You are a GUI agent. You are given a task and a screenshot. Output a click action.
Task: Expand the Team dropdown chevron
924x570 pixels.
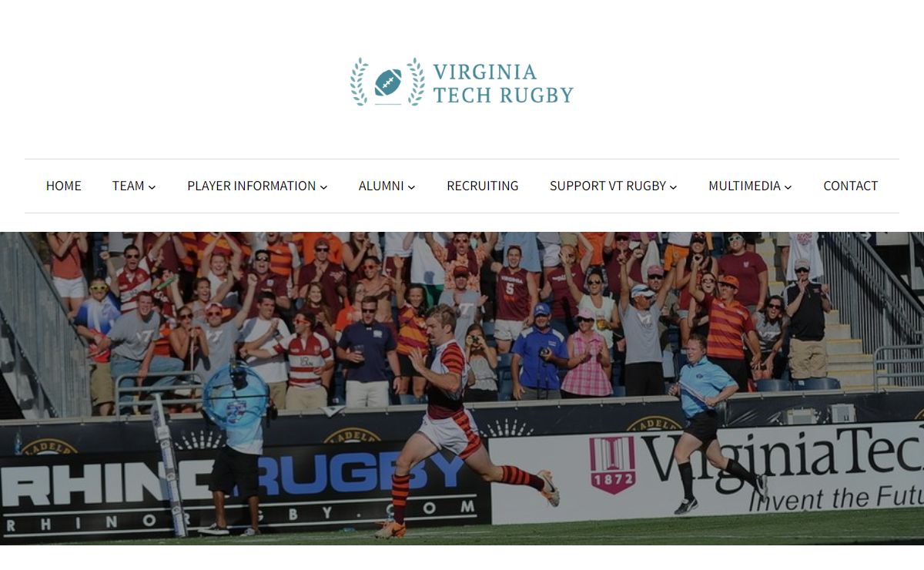[x=152, y=187]
